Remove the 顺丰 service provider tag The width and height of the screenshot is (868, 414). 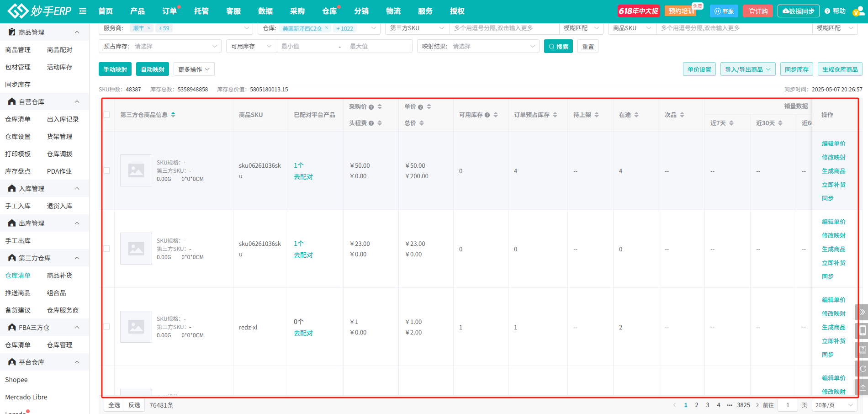(x=149, y=28)
